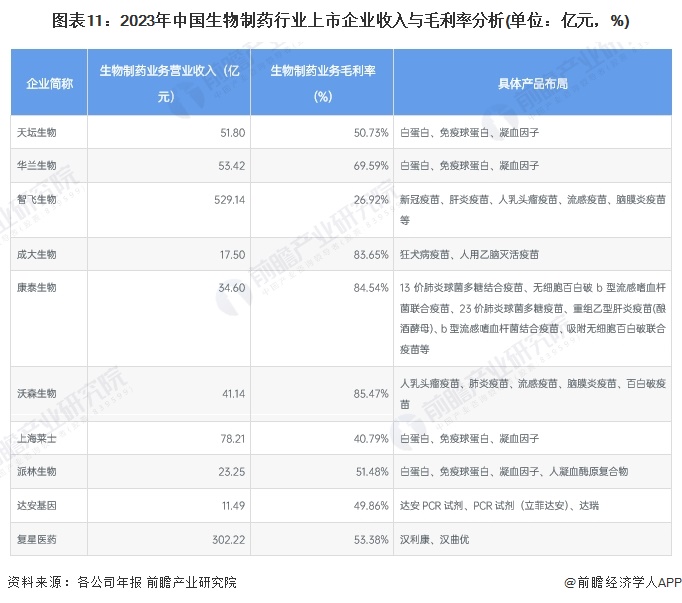Click the company name 派林生物
The image size is (682, 603).
coord(37,472)
